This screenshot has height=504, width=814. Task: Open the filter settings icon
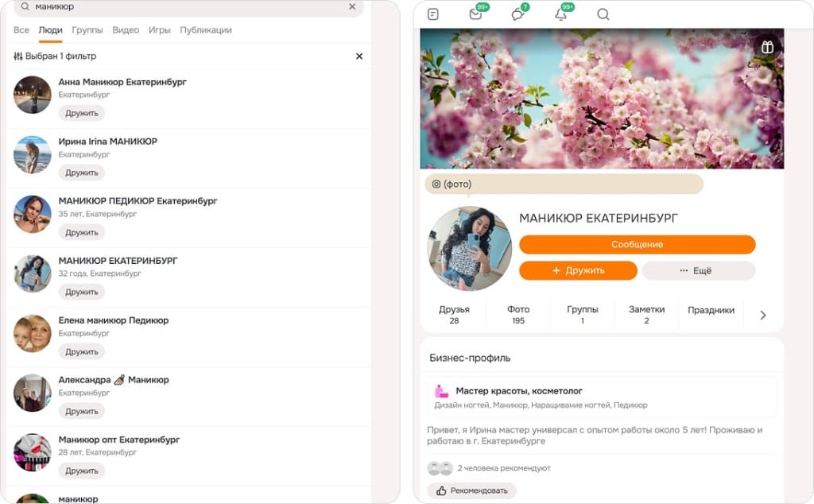point(18,56)
